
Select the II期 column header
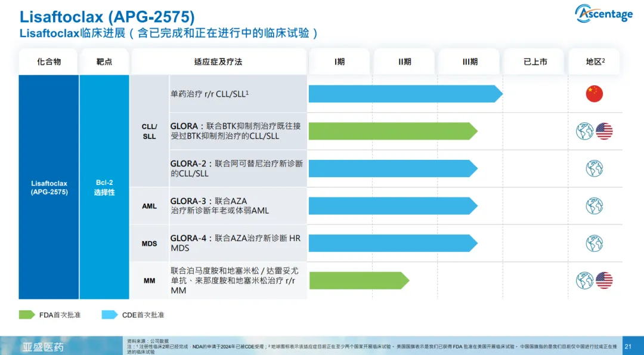(x=404, y=61)
